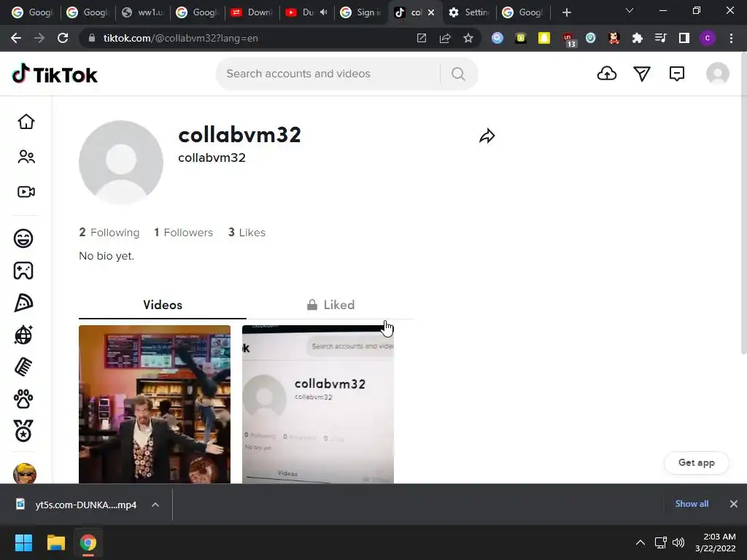Open File Explorer from taskbar
Image resolution: width=747 pixels, height=560 pixels.
click(55, 542)
